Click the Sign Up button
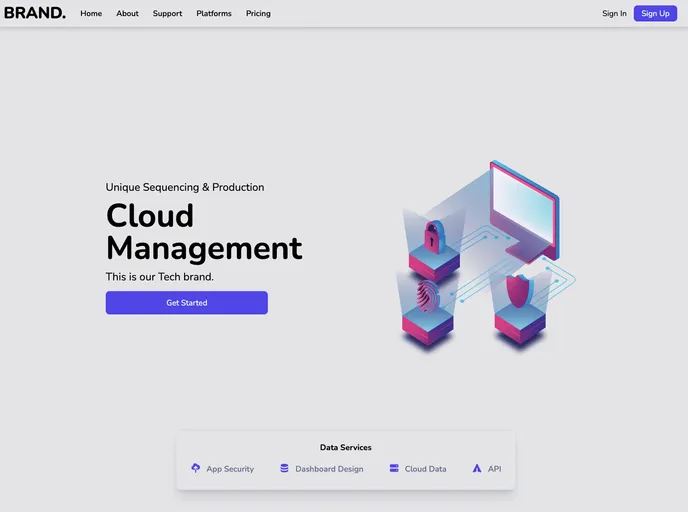Image resolution: width=688 pixels, height=512 pixels. click(x=655, y=14)
